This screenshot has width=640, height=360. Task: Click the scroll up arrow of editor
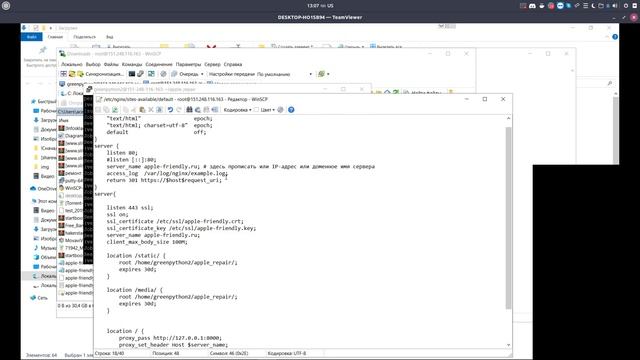(508, 118)
